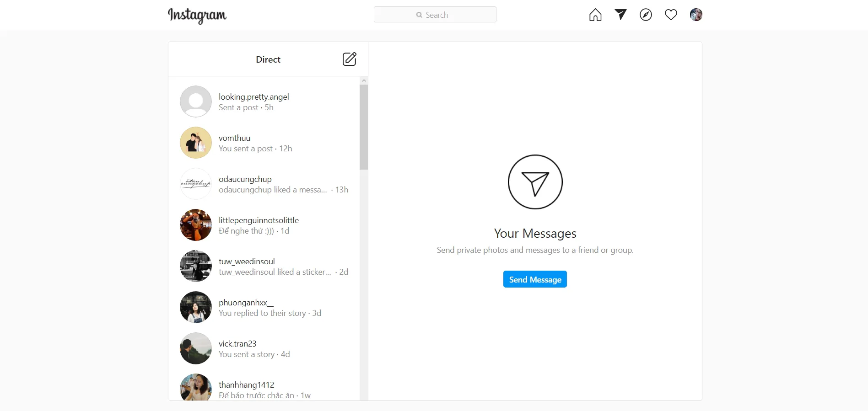Click the large paper-plane messages illustration
The height and width of the screenshot is (411, 868).
click(535, 182)
